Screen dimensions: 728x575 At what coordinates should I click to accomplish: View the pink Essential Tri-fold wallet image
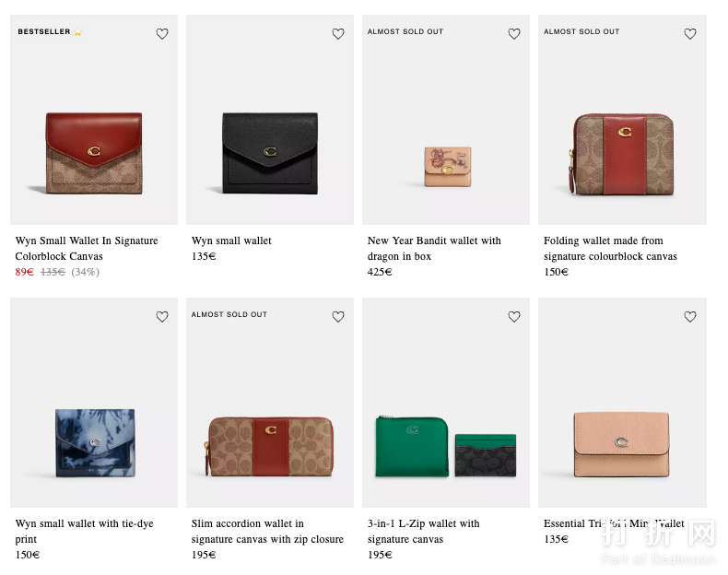point(622,446)
